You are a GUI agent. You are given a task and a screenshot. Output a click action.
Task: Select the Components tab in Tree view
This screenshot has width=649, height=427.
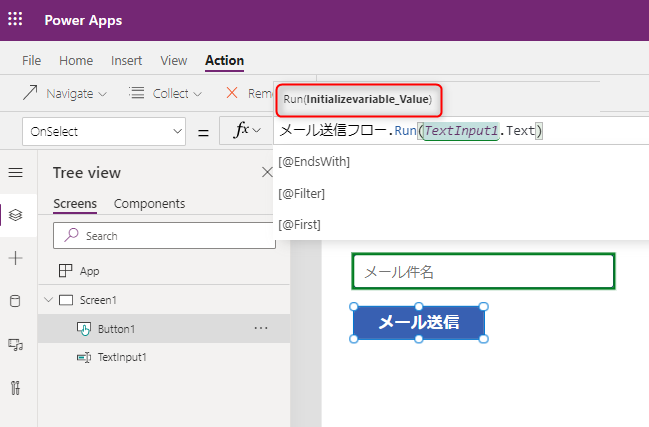click(x=149, y=204)
